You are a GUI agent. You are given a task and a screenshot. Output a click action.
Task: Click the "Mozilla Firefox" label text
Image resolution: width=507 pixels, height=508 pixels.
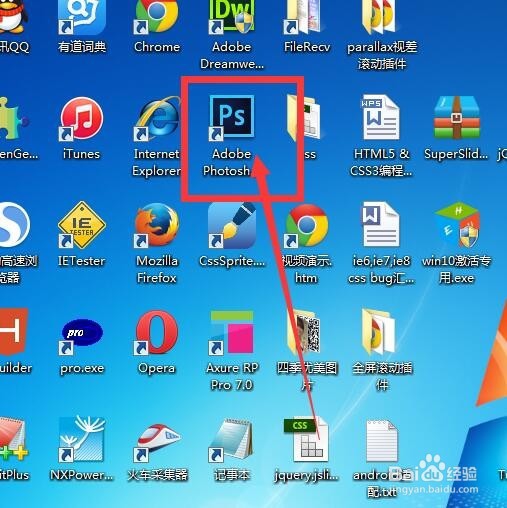[x=157, y=269]
